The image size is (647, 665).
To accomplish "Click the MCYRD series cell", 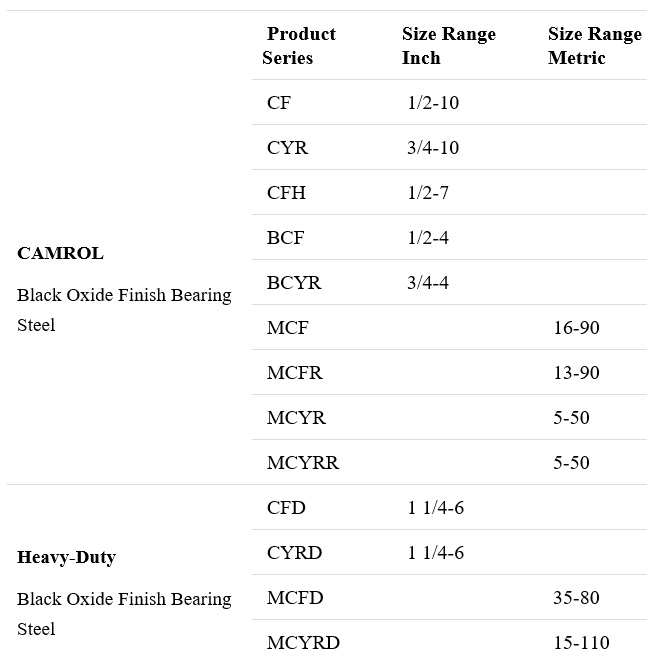I will [303, 643].
